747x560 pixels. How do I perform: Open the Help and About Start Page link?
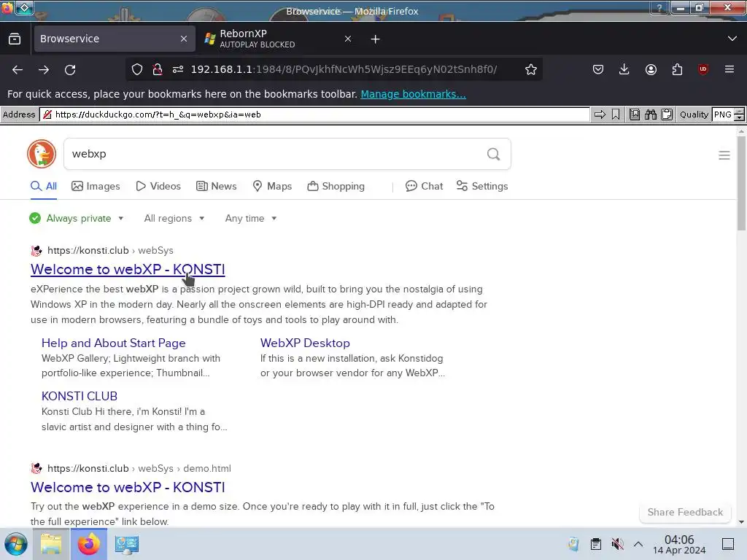click(x=113, y=343)
